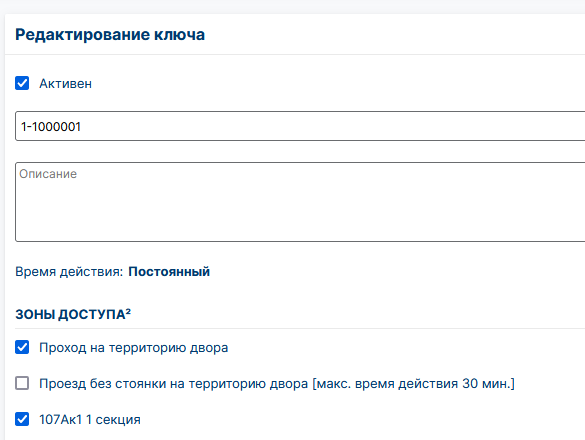Uncheck the Активен checkbox
585x440 pixels.
[x=22, y=83]
